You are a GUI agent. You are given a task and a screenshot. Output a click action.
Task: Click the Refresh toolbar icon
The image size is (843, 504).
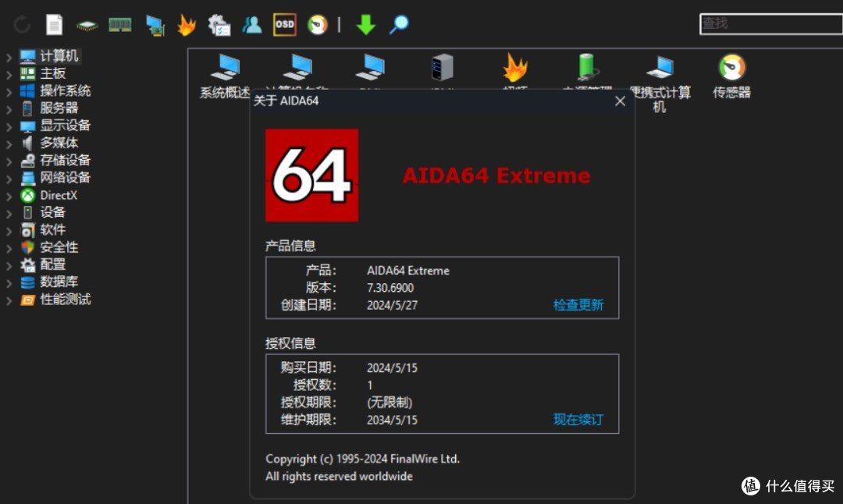(22, 25)
